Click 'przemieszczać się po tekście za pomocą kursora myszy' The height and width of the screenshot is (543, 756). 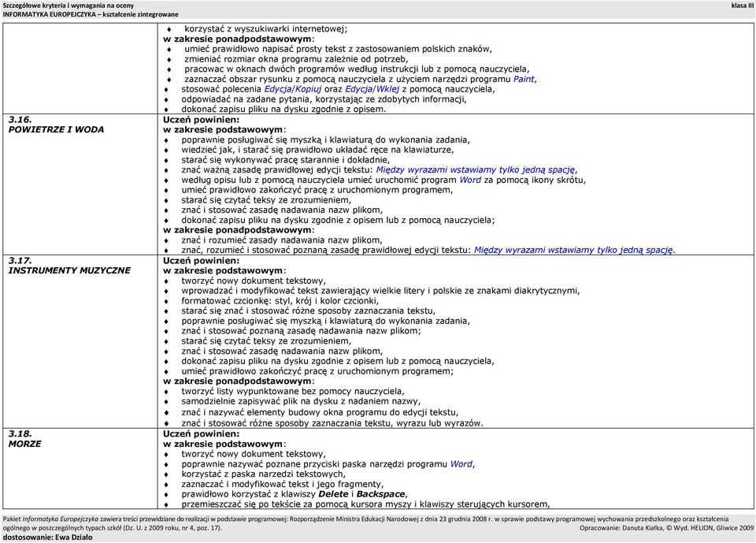365,504
